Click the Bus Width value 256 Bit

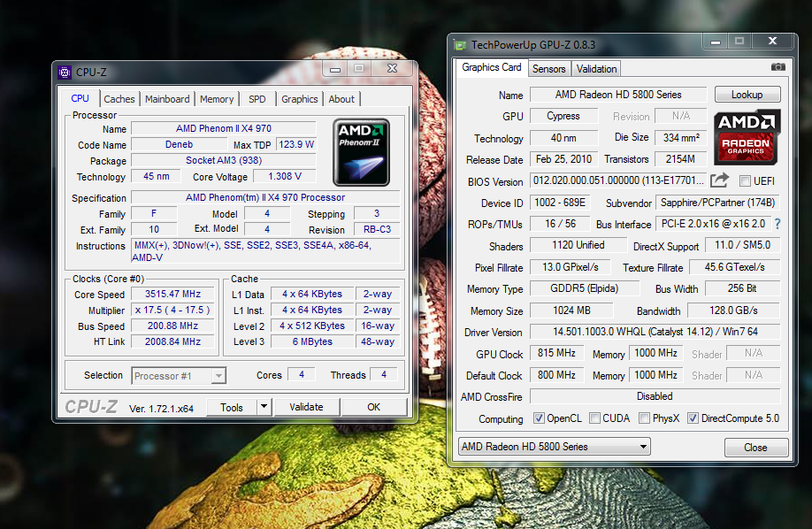742,288
